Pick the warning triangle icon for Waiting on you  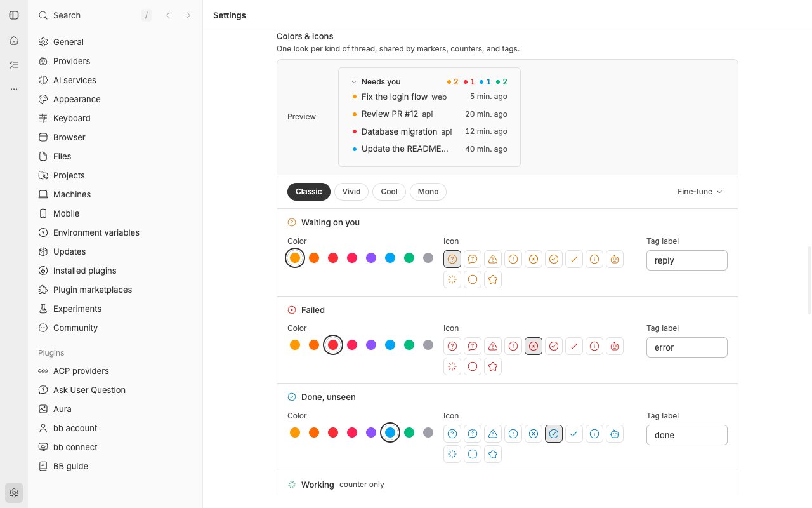coord(493,259)
